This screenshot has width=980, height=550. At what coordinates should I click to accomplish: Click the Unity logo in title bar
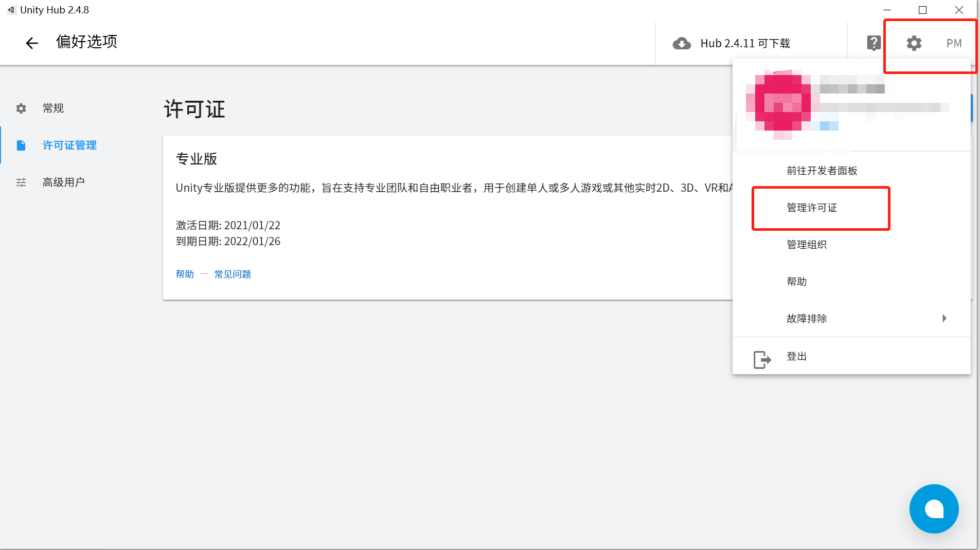(11, 10)
